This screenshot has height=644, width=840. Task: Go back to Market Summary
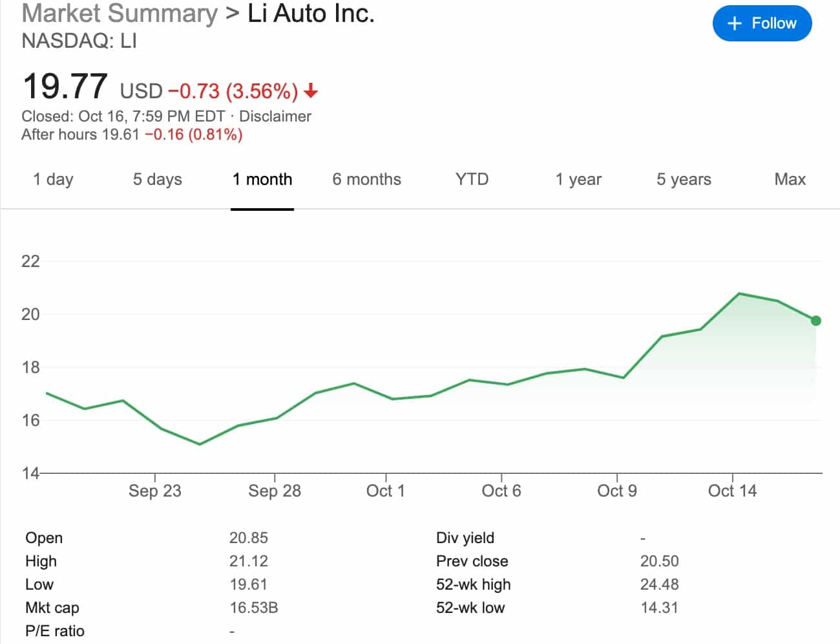point(118,14)
